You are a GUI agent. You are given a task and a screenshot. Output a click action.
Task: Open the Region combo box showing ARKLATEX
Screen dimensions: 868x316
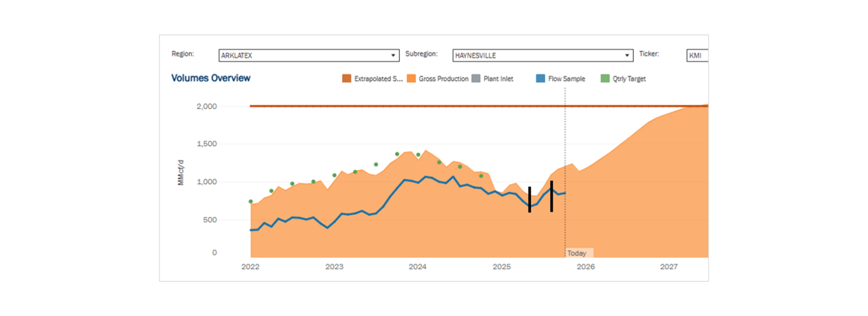(x=303, y=56)
